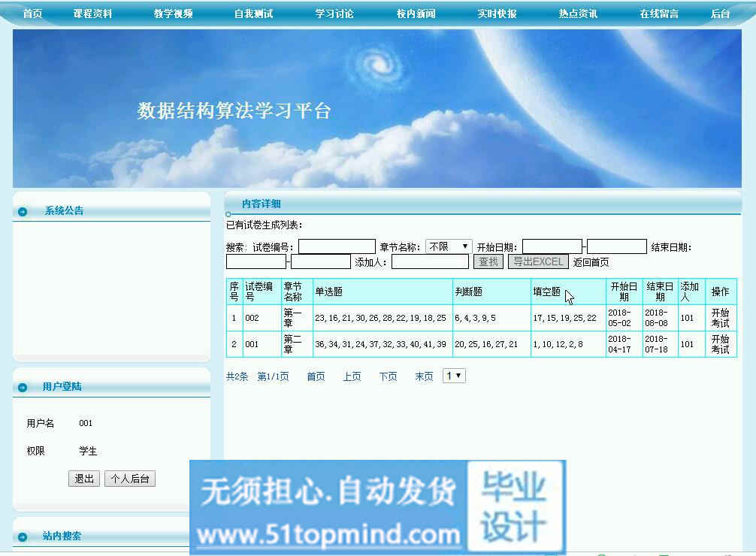This screenshot has width=756, height=556.
Task: Open 个人后台 button
Action: [130, 479]
